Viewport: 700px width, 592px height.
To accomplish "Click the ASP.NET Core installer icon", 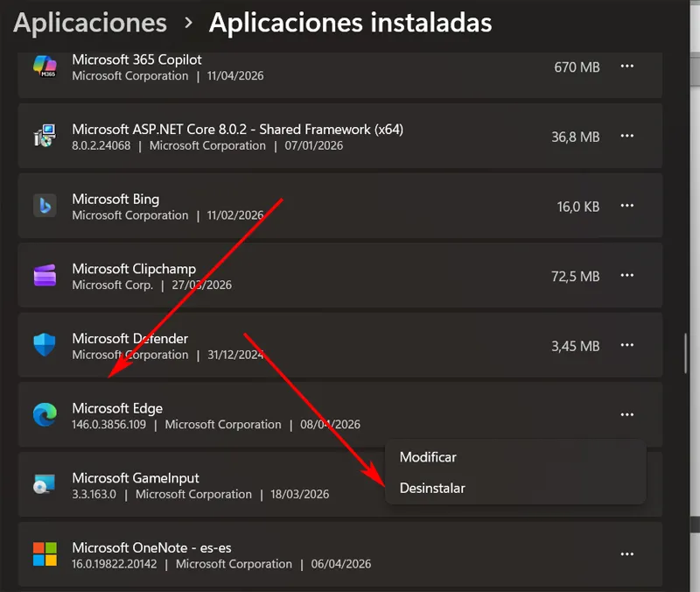I will point(45,136).
